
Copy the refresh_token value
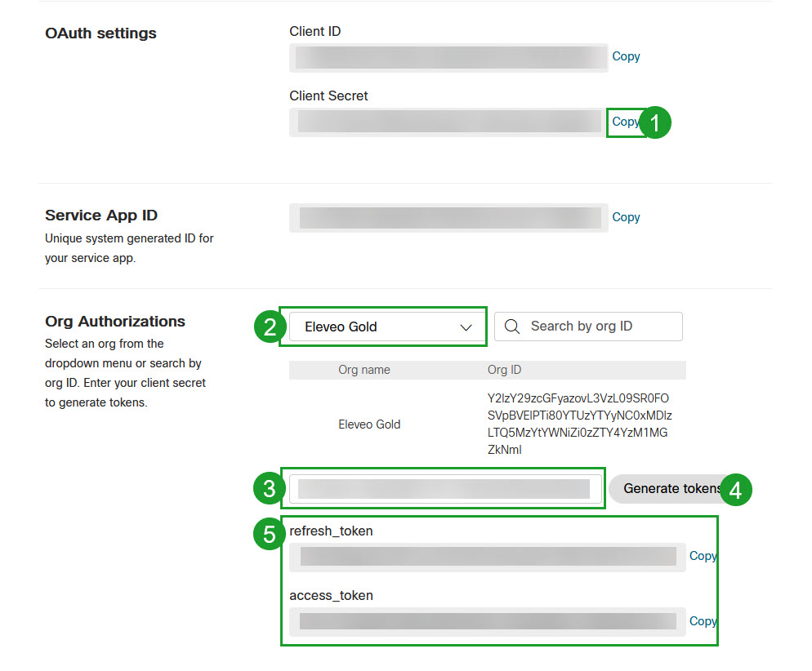click(x=703, y=556)
